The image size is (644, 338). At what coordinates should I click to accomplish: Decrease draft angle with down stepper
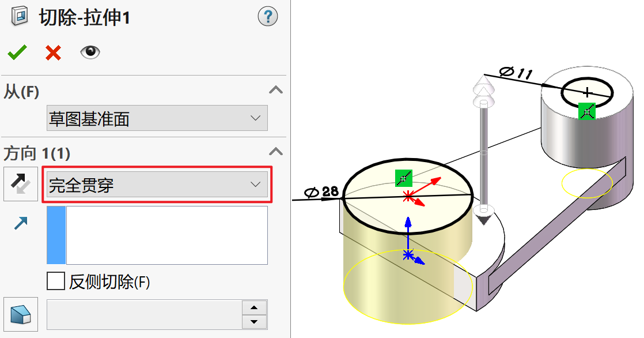254,321
